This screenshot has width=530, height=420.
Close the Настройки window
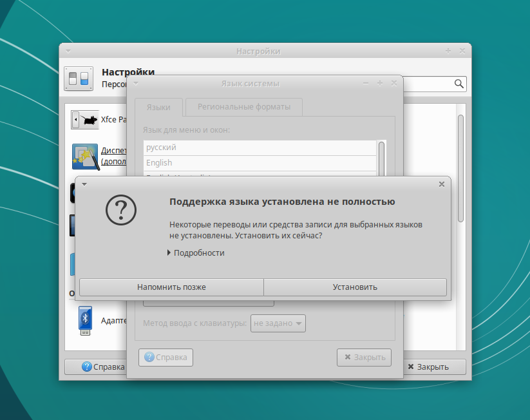pyautogui.click(x=462, y=51)
